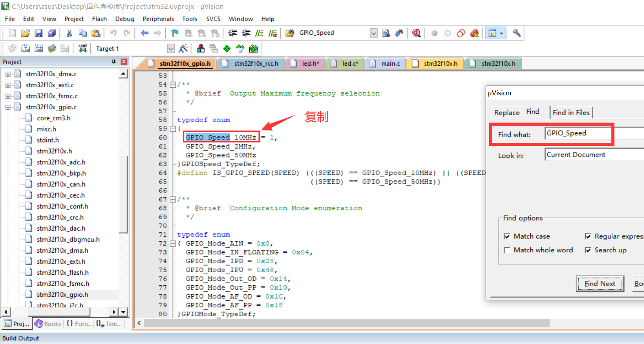Rebuild all target files
644x344 pixels.
[x=39, y=49]
